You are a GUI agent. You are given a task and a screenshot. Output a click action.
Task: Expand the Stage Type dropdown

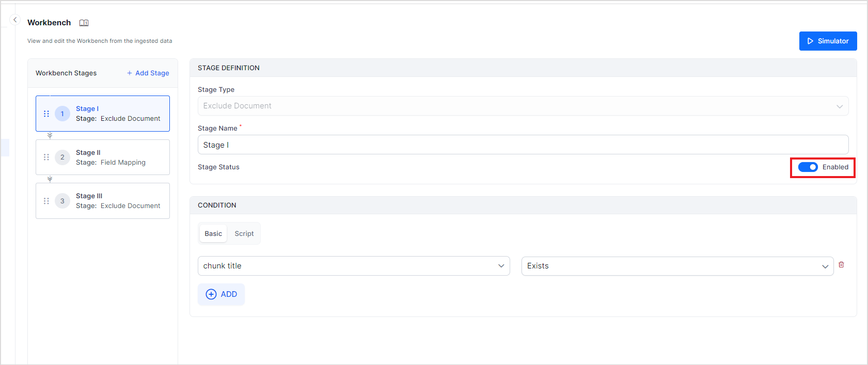523,106
